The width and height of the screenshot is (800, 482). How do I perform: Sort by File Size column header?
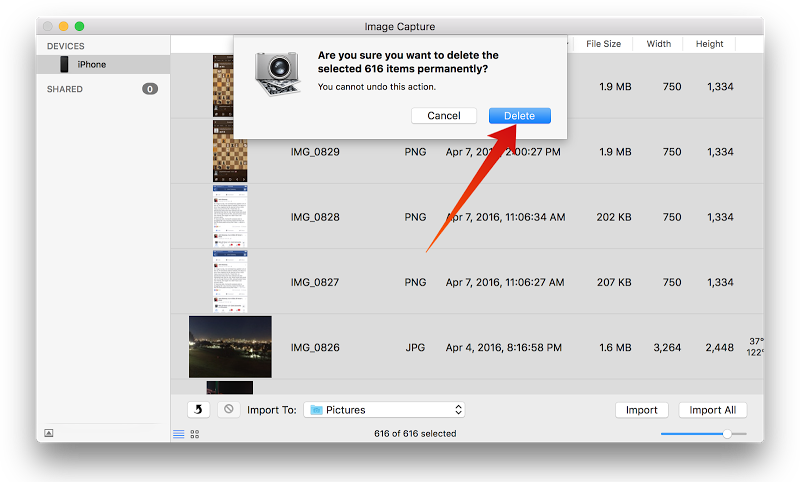pos(603,44)
